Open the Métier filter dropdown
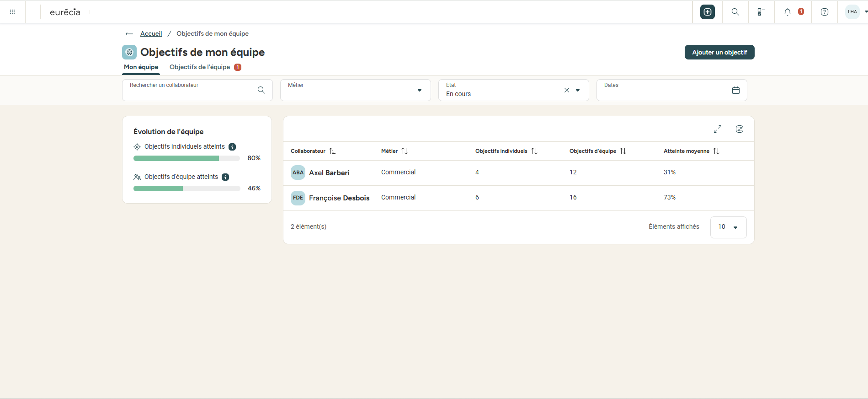This screenshot has width=868, height=399. point(356,90)
